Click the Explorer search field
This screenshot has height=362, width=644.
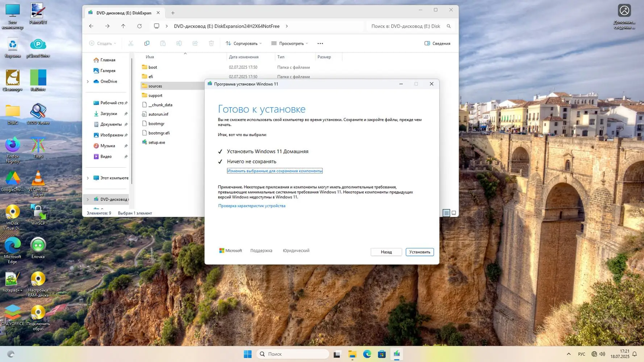[411, 26]
